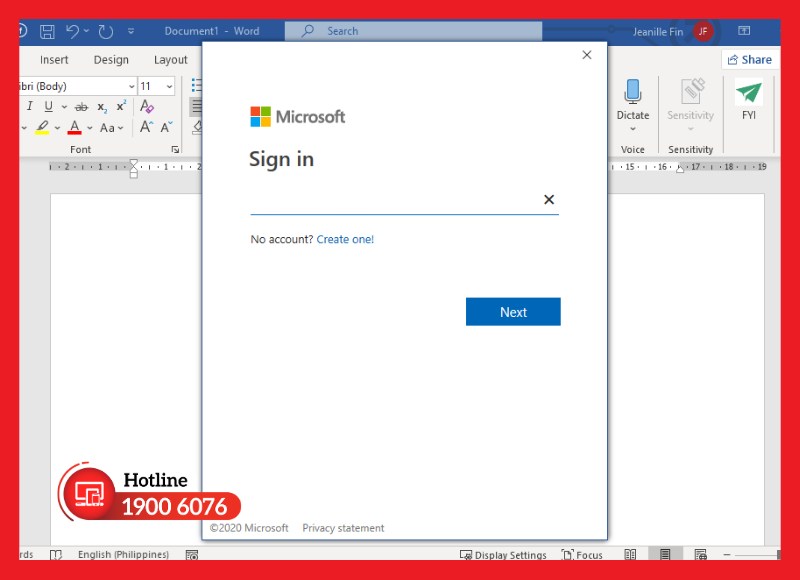The image size is (800, 580).
Task: Open the Privacy statement link
Action: (x=343, y=528)
